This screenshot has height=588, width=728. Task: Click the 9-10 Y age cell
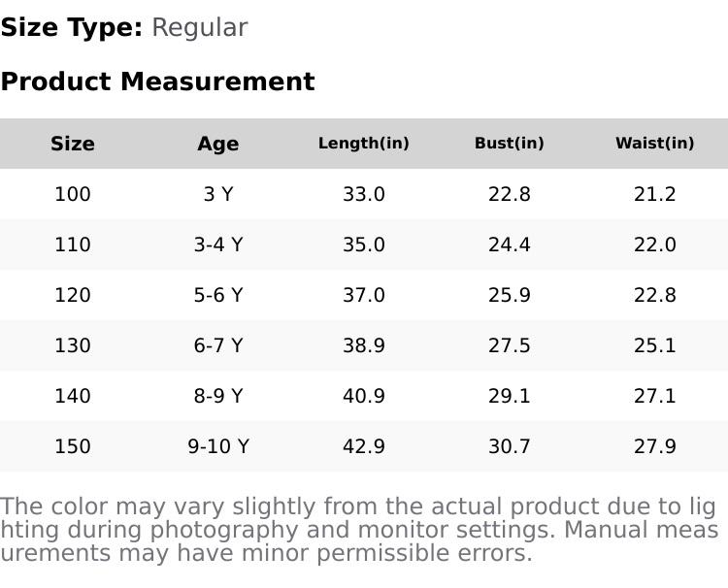(x=218, y=446)
